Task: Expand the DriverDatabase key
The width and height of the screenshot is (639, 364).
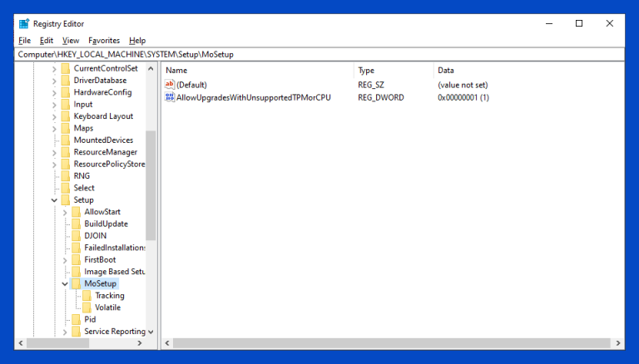Action: pyautogui.click(x=54, y=81)
